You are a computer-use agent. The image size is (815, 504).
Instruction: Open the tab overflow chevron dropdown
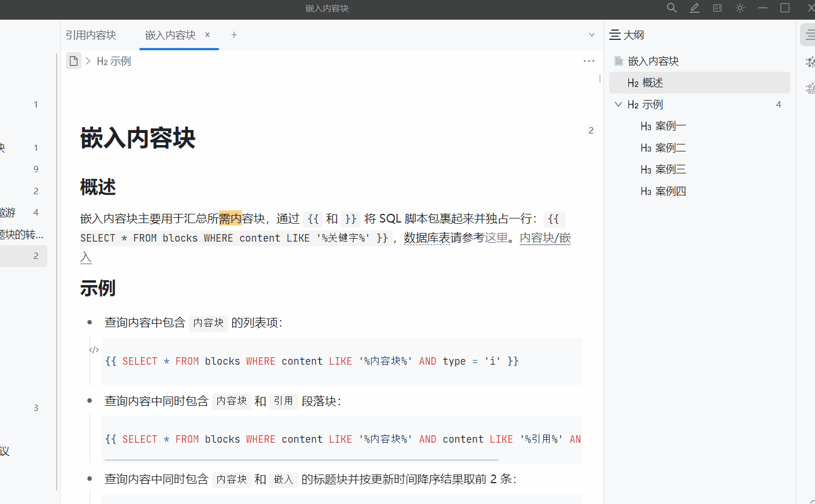(591, 35)
